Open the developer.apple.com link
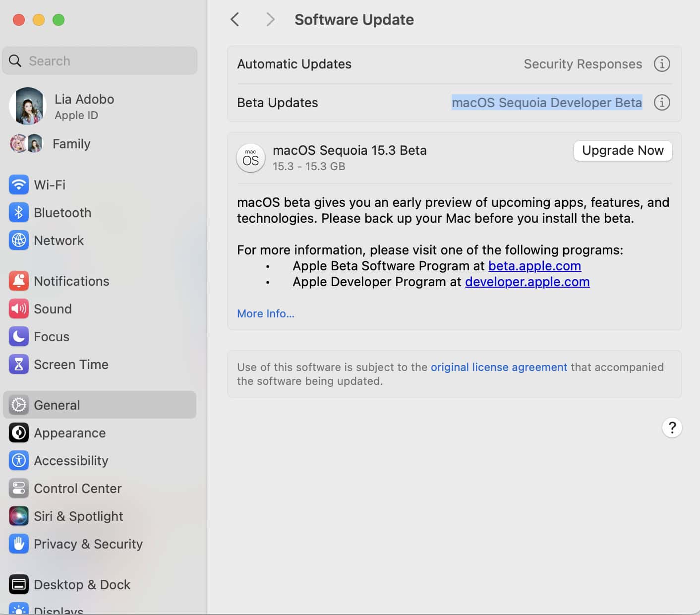Screen dimensions: 700x615 click(x=527, y=282)
